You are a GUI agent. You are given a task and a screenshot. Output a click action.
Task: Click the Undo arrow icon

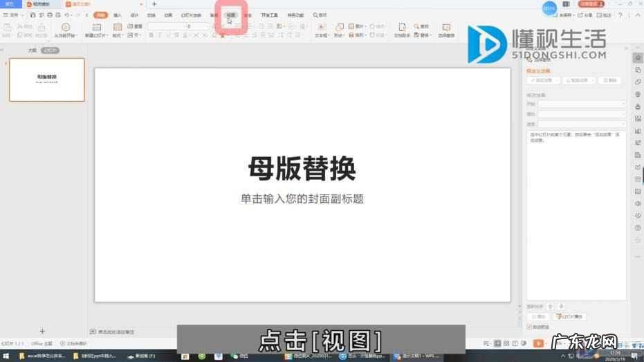[66, 15]
